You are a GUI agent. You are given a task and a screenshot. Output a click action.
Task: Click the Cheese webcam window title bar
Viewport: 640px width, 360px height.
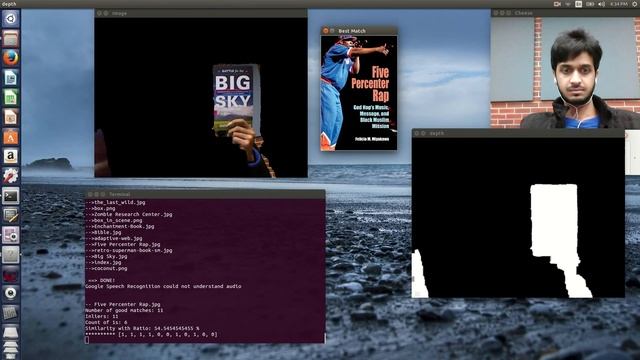565,13
